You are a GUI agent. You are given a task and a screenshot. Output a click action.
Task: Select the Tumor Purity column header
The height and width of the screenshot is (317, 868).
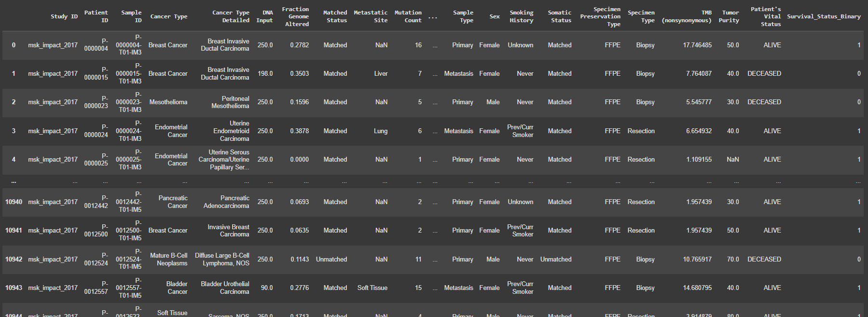(730, 16)
